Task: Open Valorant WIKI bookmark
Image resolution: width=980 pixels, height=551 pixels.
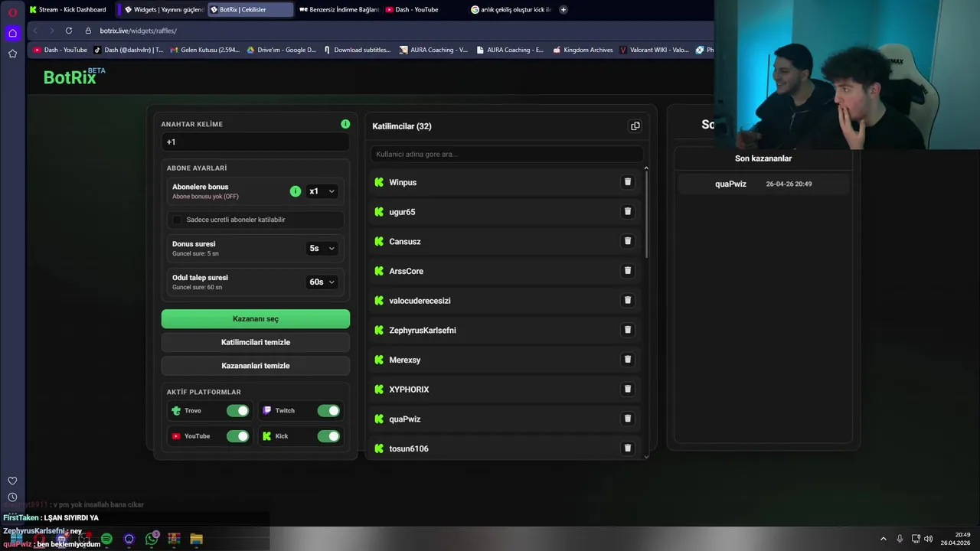Action: [x=654, y=50]
